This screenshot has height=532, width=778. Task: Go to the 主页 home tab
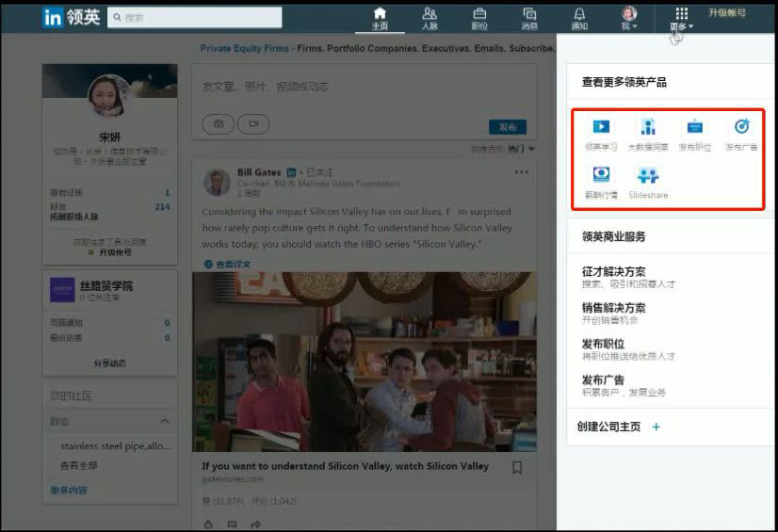click(x=380, y=19)
